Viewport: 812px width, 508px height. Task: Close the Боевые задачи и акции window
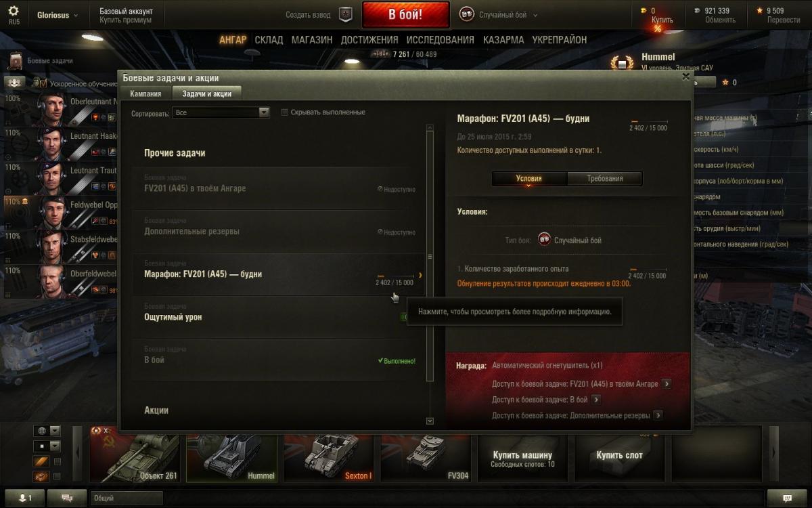[685, 77]
